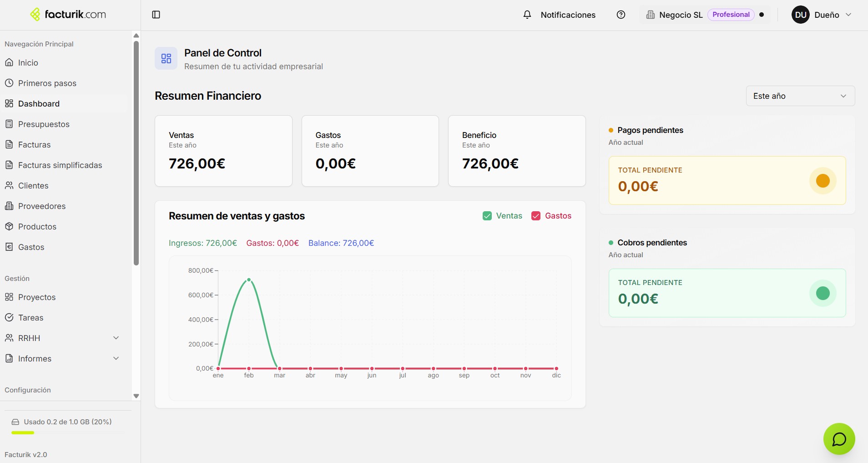This screenshot has width=868, height=463.
Task: Click the Proveedores building icon
Action: 9,206
